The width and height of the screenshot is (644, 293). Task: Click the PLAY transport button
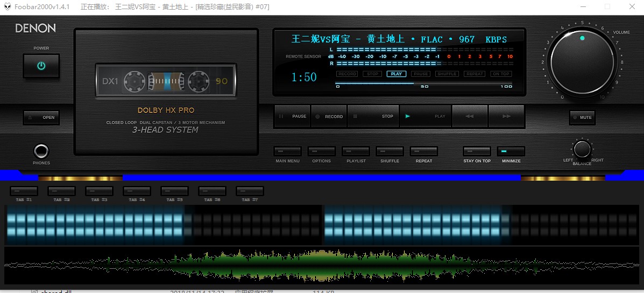(426, 116)
